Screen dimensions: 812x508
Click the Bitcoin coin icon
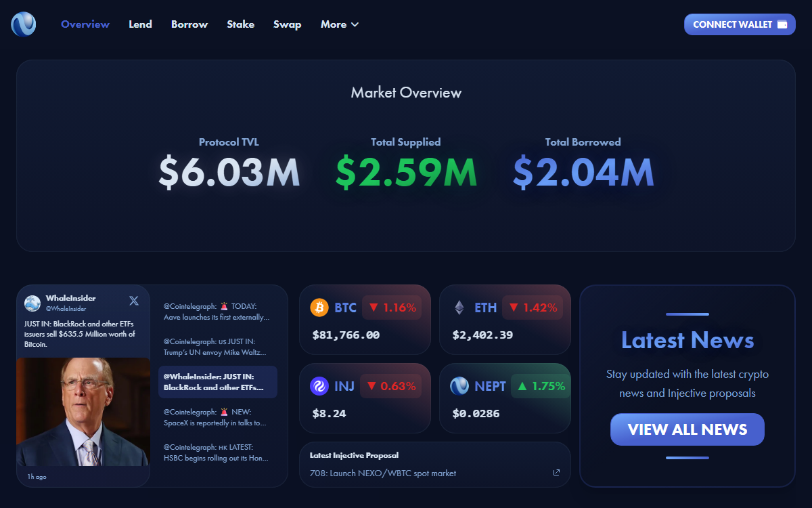pos(319,308)
